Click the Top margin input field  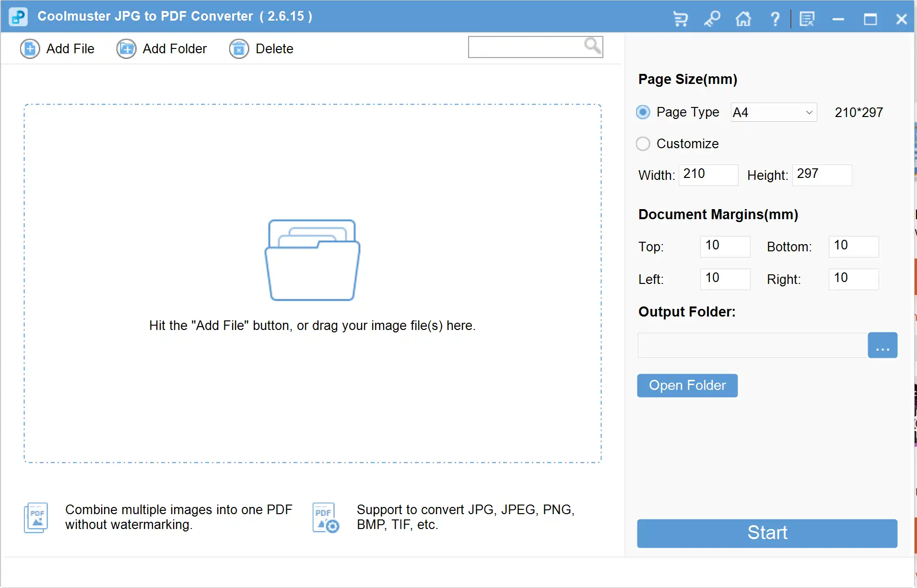pos(725,247)
